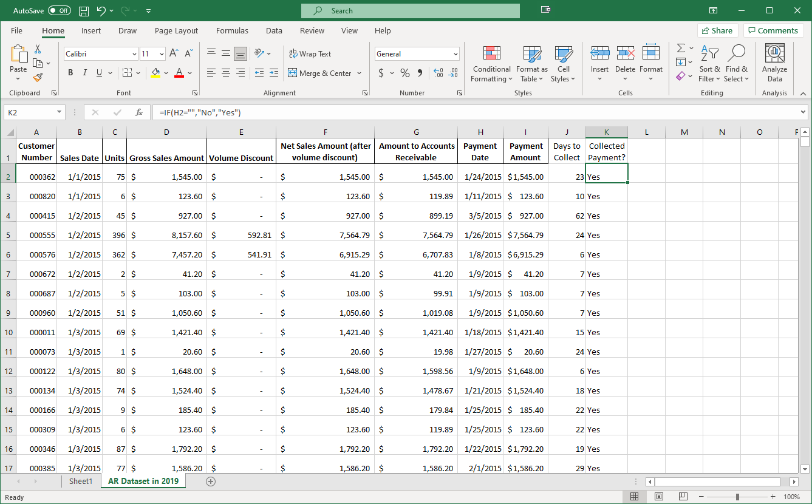This screenshot has width=812, height=504.
Task: Toggle bottom vertical alignment
Action: coord(241,53)
